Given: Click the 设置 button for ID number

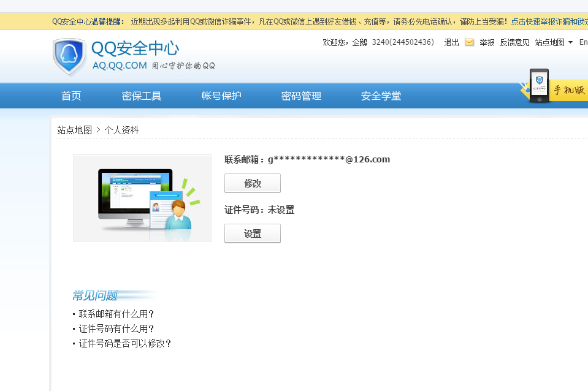Looking at the screenshot, I should [253, 233].
